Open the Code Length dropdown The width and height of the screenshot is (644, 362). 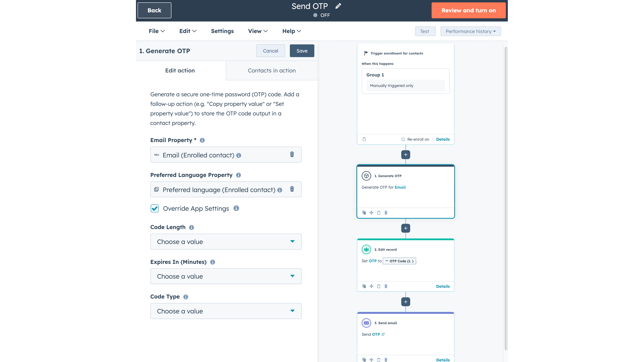click(x=226, y=242)
